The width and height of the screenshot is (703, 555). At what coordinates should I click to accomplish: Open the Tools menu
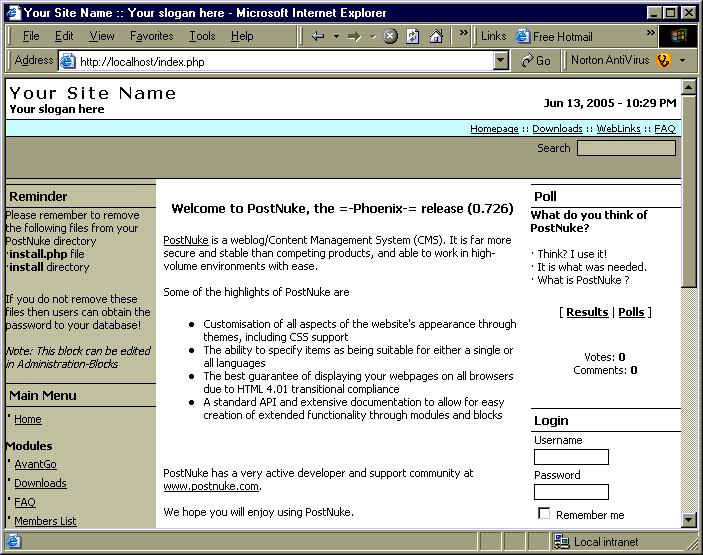202,36
